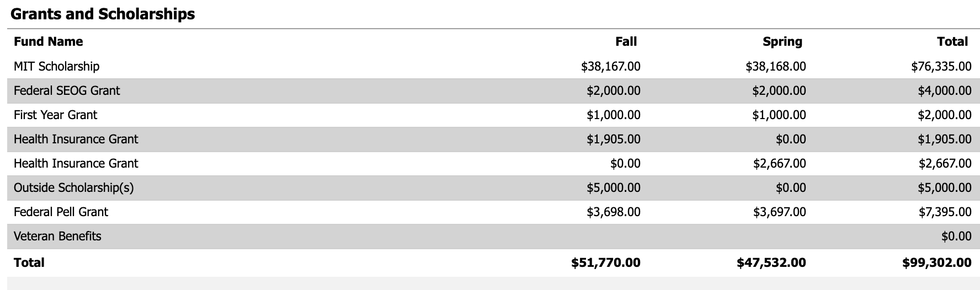The width and height of the screenshot is (980, 290).
Task: Click the Health Insurance Grant $2,667.00 spring amount
Action: click(779, 163)
